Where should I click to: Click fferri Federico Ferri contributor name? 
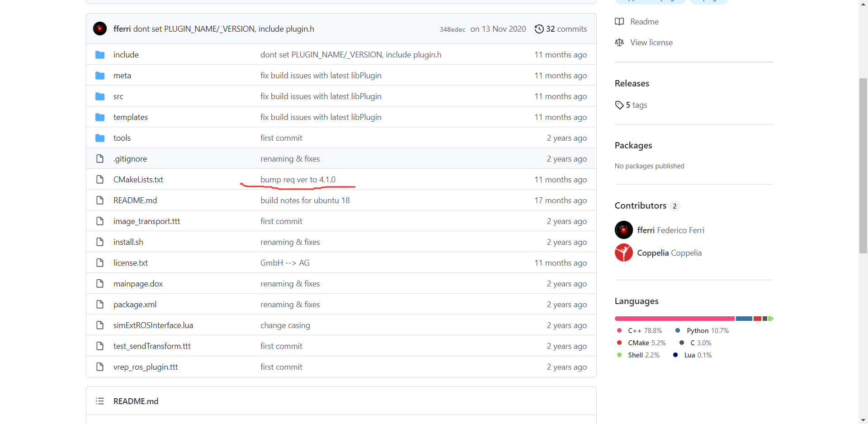pos(671,230)
